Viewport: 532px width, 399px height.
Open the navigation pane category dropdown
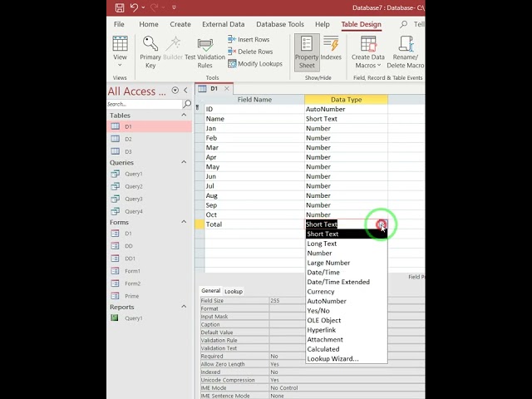(x=175, y=91)
